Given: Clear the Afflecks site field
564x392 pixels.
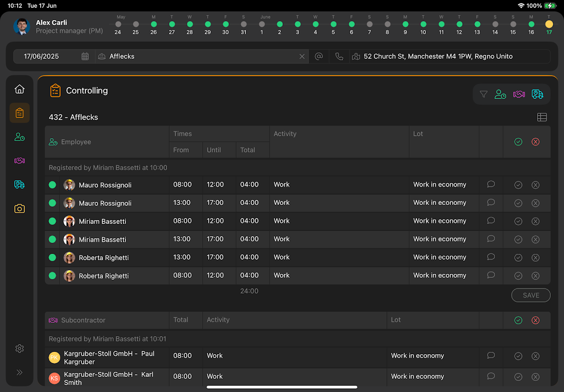Looking at the screenshot, I should coord(302,56).
